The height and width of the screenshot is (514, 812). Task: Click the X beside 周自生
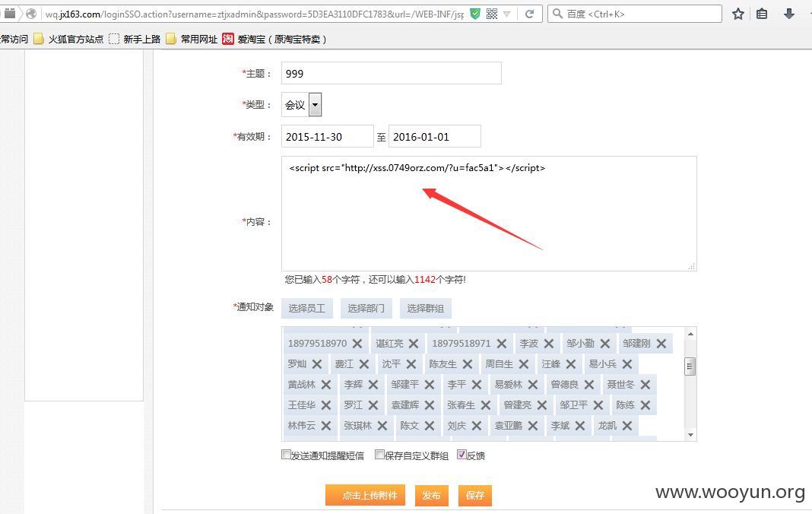tap(524, 364)
